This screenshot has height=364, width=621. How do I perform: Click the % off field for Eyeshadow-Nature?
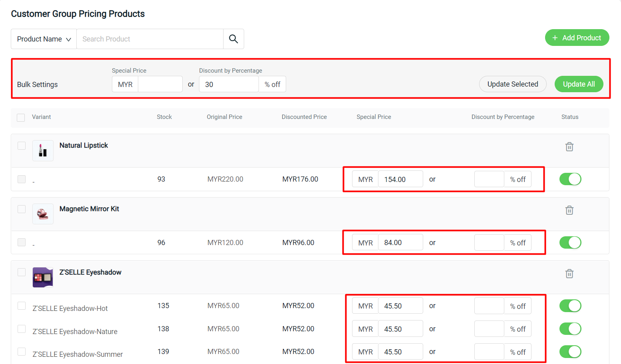(489, 328)
